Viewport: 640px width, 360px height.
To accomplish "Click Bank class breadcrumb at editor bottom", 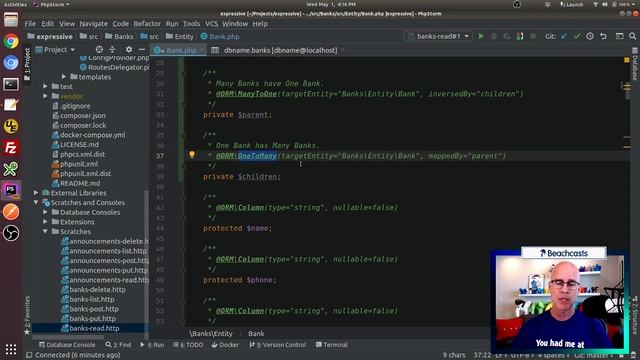I will tap(256, 333).
